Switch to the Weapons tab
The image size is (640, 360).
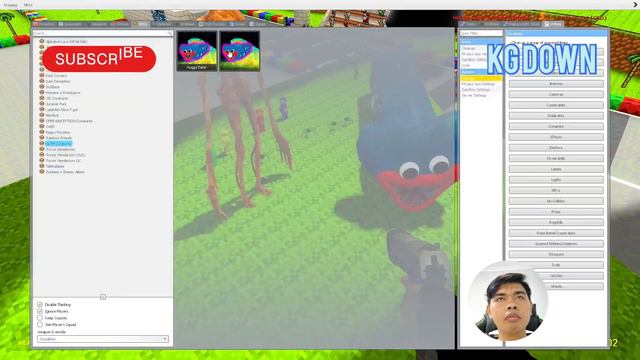click(97, 24)
